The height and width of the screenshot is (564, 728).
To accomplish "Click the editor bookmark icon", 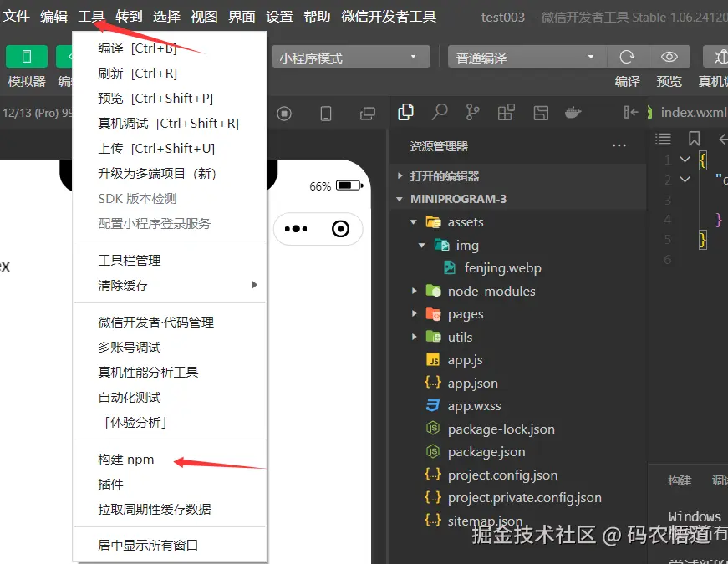I will 694,139.
